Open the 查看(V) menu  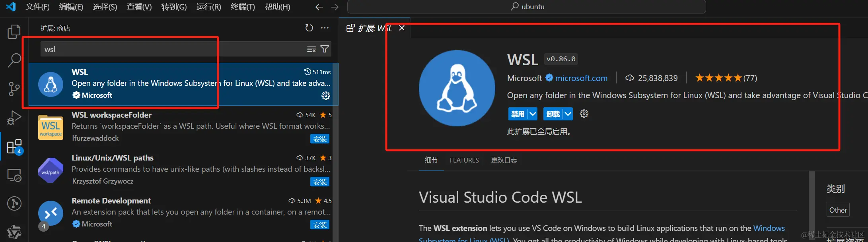click(139, 7)
